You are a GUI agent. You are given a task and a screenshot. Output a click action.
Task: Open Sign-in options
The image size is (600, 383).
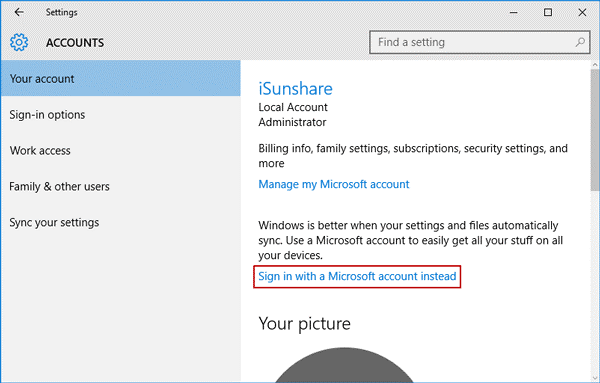121,114
